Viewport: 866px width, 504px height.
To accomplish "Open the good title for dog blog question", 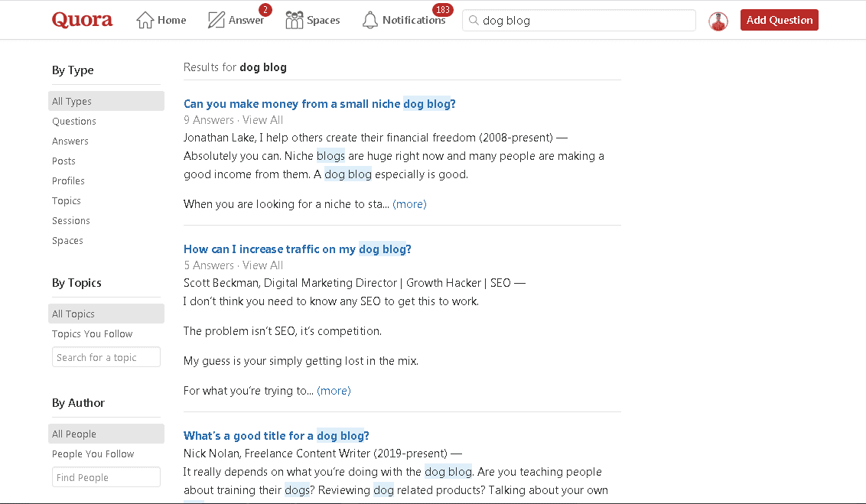I will 276,435.
